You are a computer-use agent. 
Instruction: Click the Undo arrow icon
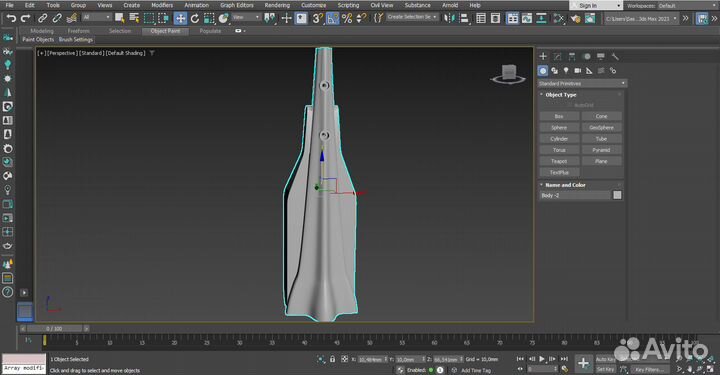click(11, 18)
